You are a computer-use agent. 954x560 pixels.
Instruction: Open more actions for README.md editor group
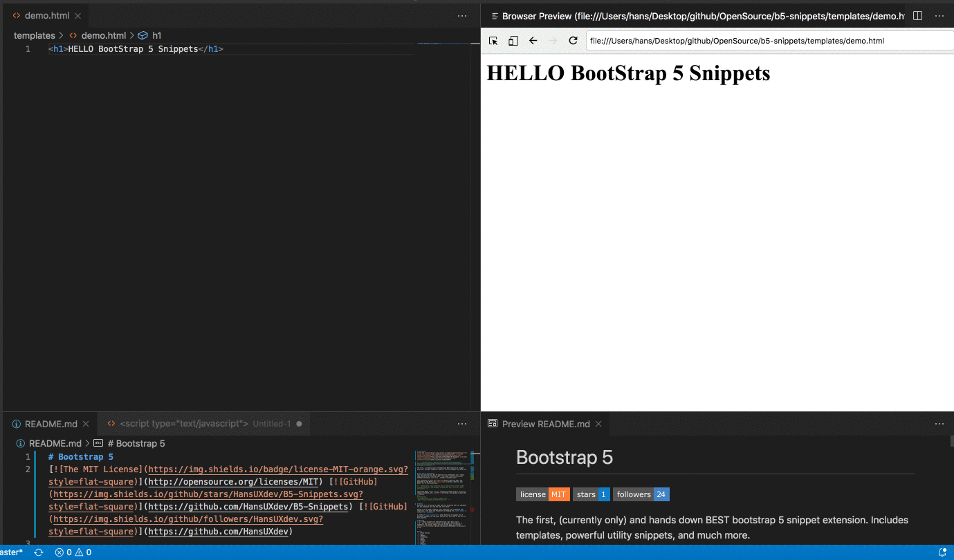[462, 424]
